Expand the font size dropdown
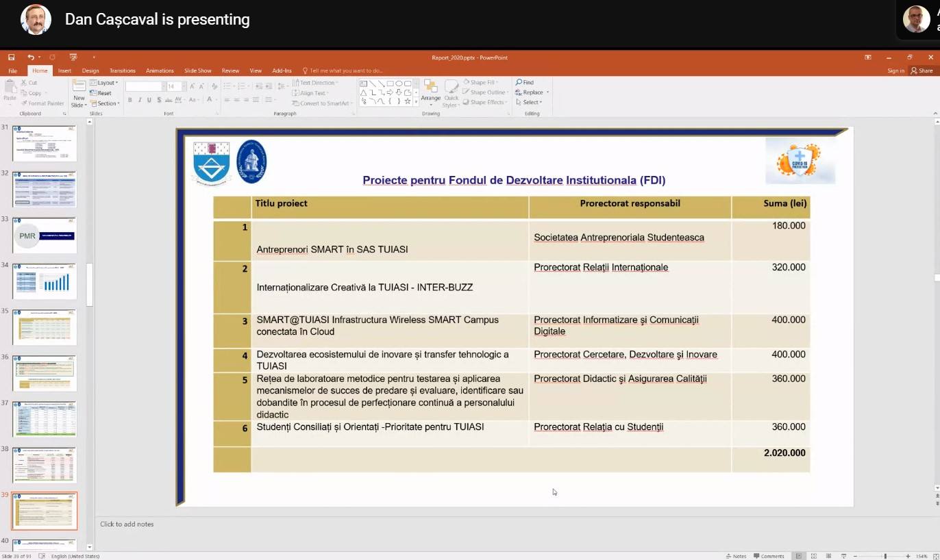This screenshot has height=560, width=940. pyautogui.click(x=182, y=86)
